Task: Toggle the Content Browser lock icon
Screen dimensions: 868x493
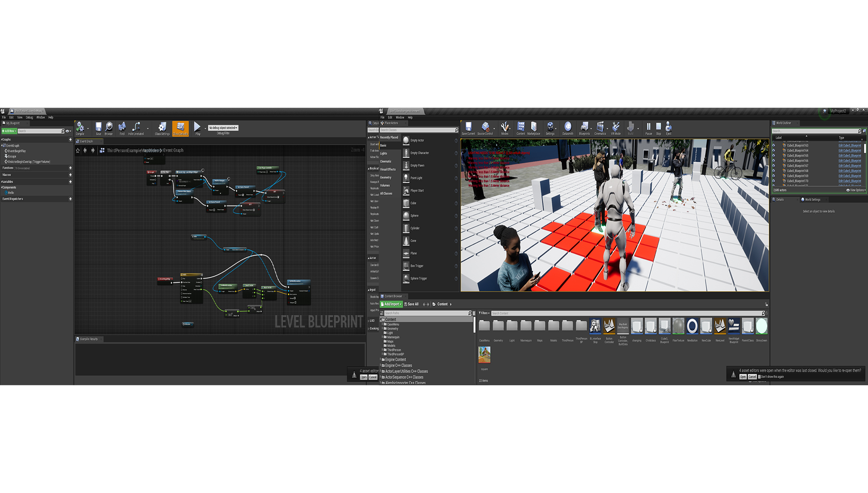Action: coord(766,304)
